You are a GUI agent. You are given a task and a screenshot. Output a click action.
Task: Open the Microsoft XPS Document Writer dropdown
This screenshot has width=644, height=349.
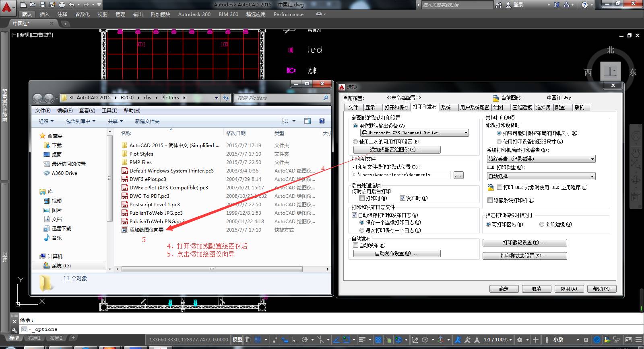415,133
